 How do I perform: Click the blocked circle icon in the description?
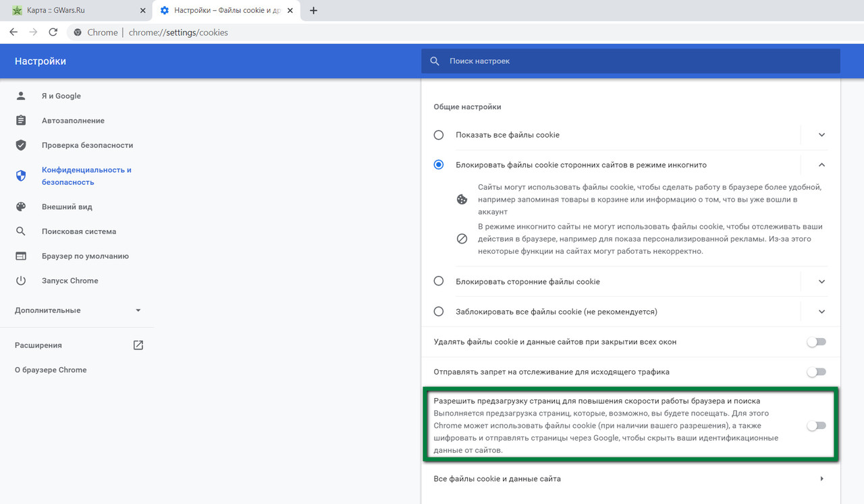pos(462,239)
